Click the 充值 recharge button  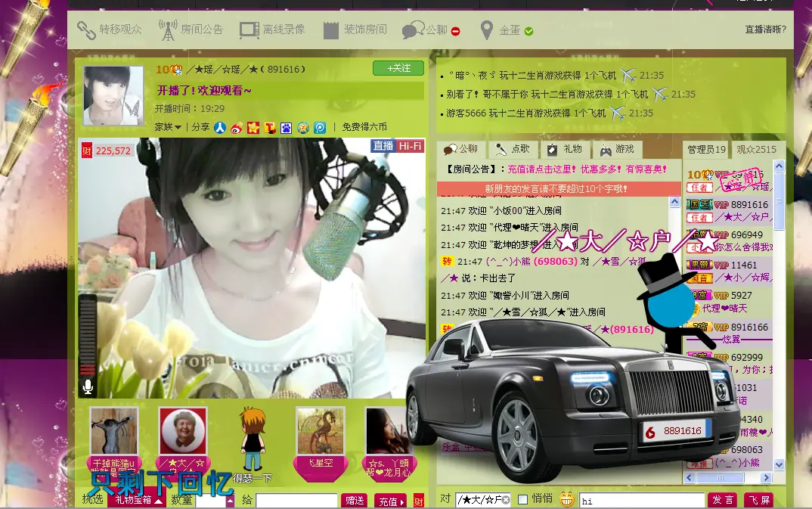(x=391, y=501)
